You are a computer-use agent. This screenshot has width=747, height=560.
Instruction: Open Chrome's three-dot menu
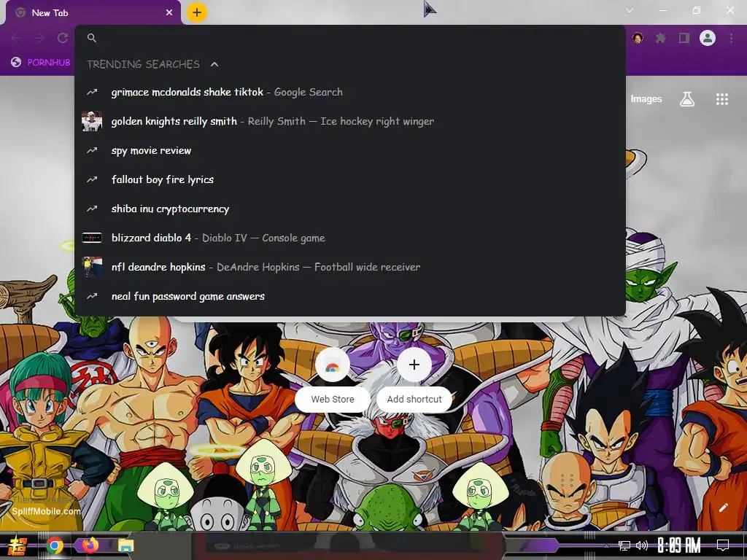(731, 38)
